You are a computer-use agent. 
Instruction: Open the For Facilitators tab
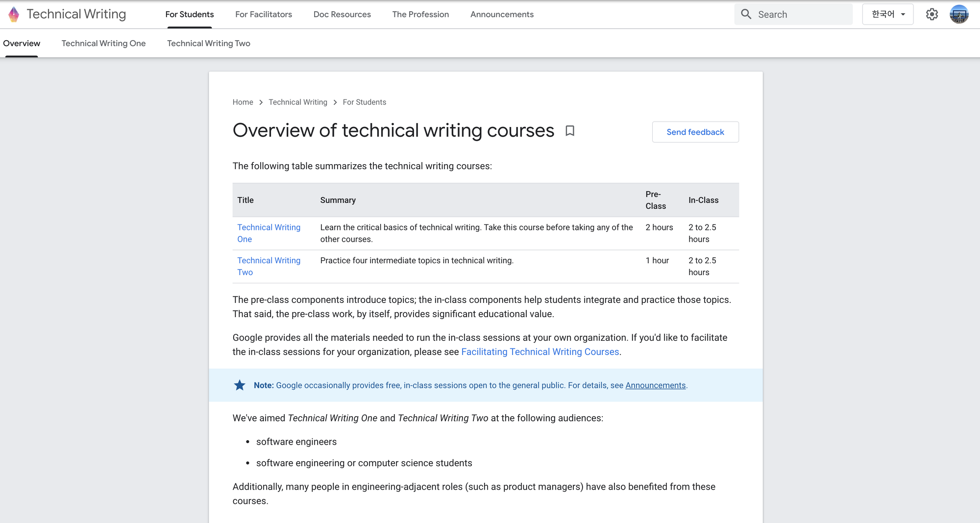coord(264,14)
